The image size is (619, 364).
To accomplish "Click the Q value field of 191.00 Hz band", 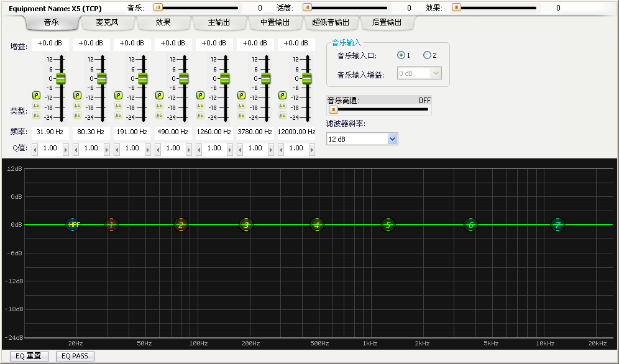I will coord(132,148).
